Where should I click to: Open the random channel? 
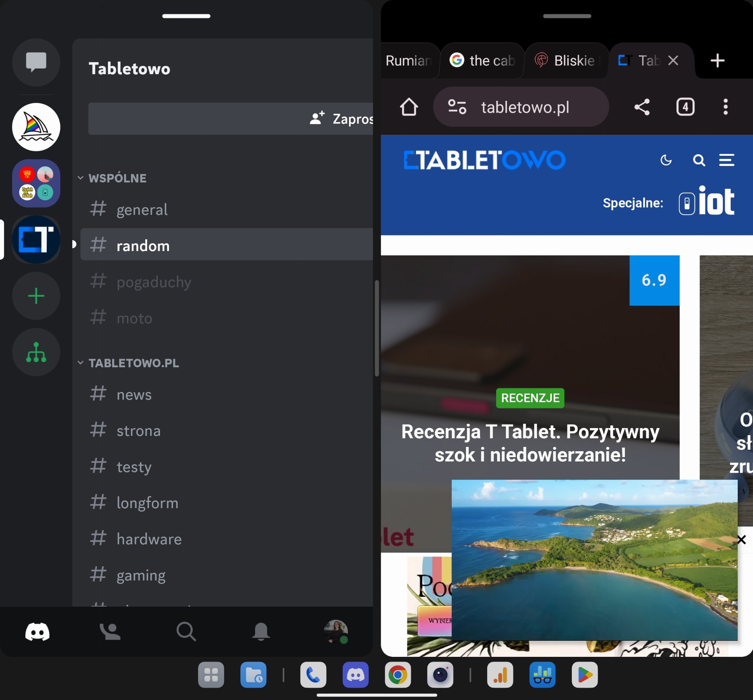pyautogui.click(x=227, y=245)
